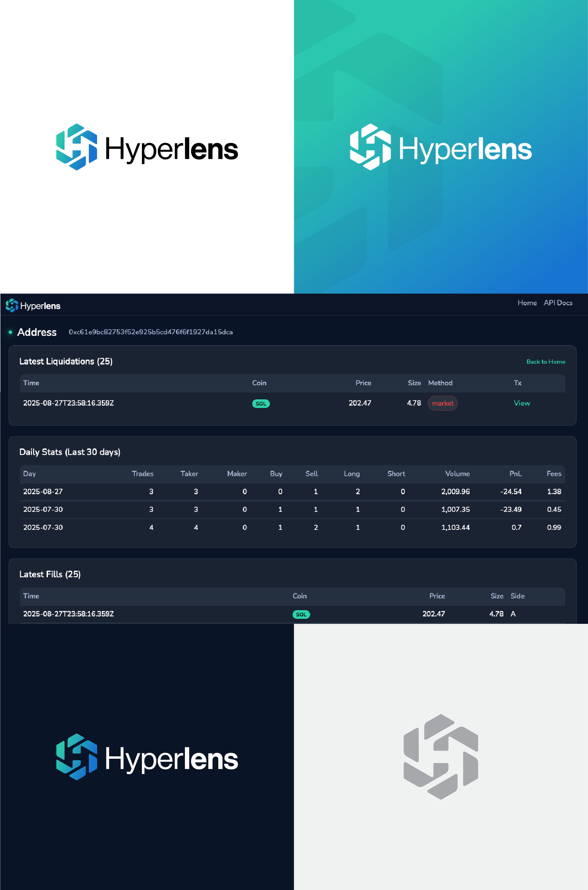Screen dimensions: 588x890
Task: Click the Trades column header
Action: point(143,474)
